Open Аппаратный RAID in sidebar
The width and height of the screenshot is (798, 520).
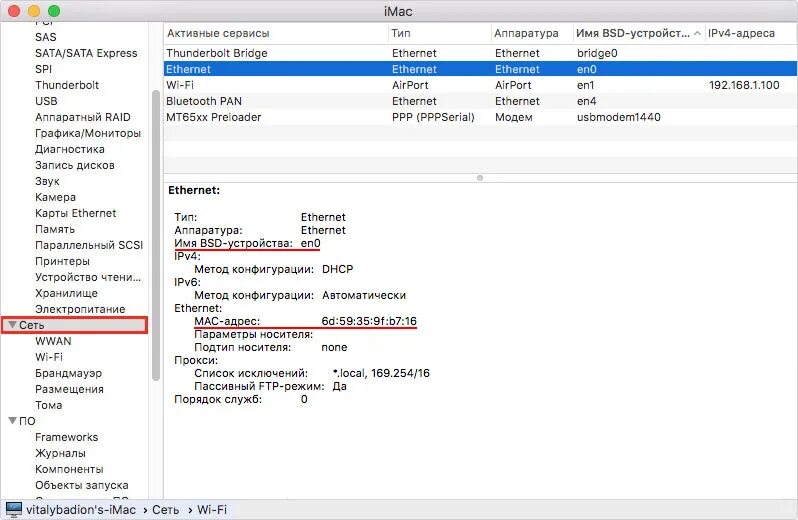click(82, 117)
